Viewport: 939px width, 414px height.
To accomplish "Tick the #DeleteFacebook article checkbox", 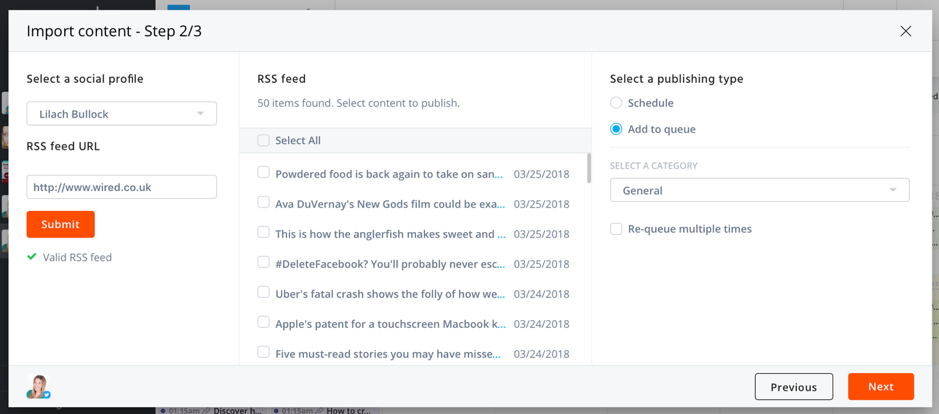I will tap(264, 262).
